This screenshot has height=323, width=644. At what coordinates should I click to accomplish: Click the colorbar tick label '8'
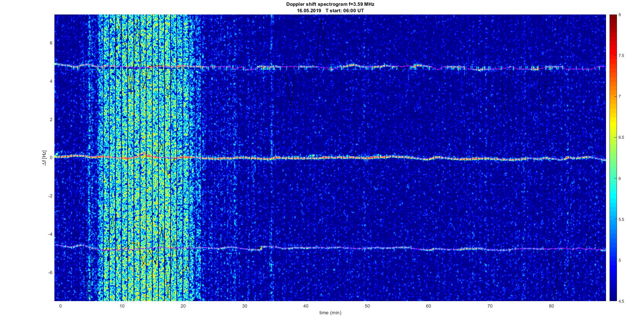click(x=620, y=15)
